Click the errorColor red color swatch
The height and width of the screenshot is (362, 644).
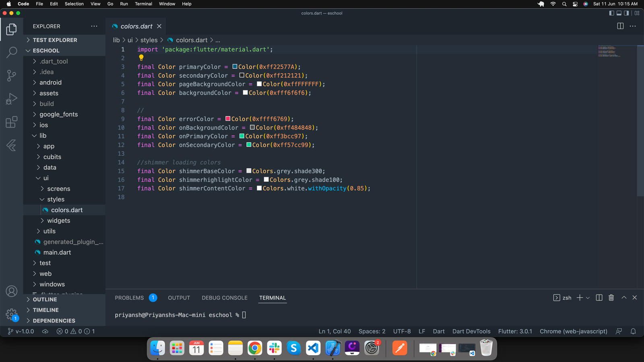point(228,119)
